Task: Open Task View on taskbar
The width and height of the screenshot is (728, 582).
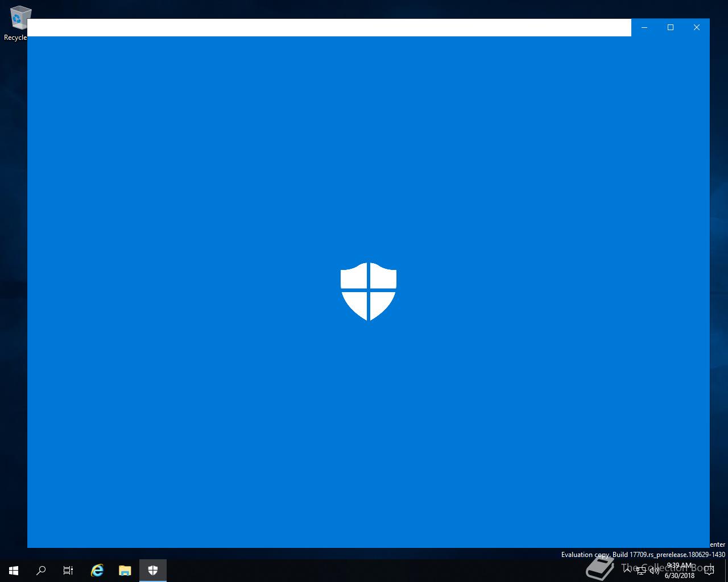Action: [x=68, y=571]
